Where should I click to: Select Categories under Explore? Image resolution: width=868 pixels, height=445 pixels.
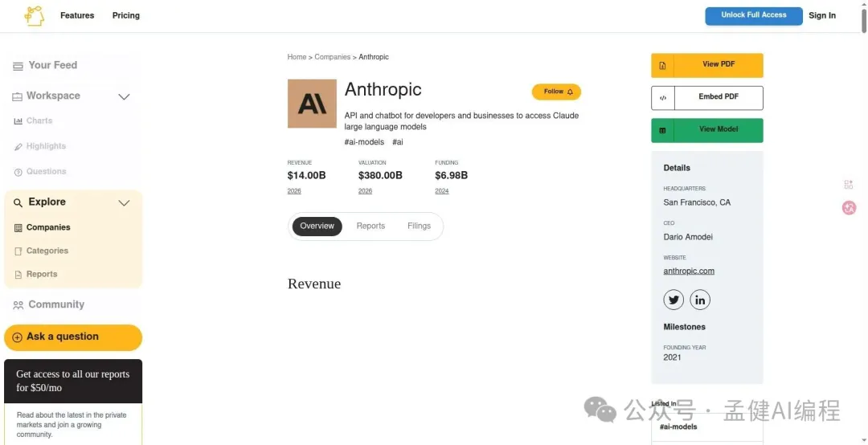coord(47,251)
